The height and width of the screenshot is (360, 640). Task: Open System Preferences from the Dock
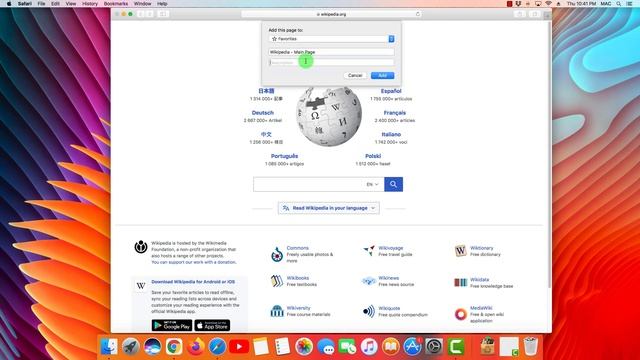pyautogui.click(x=434, y=347)
